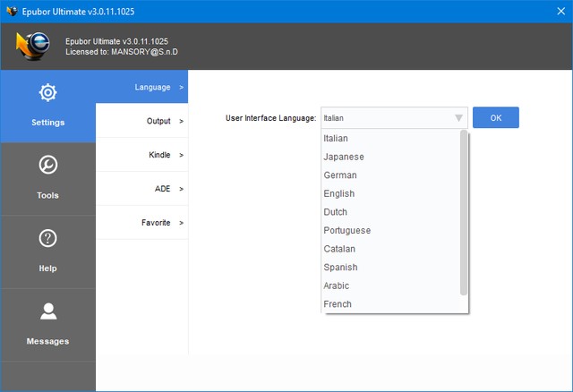
Task: Open the Messages person icon
Action: 47,311
